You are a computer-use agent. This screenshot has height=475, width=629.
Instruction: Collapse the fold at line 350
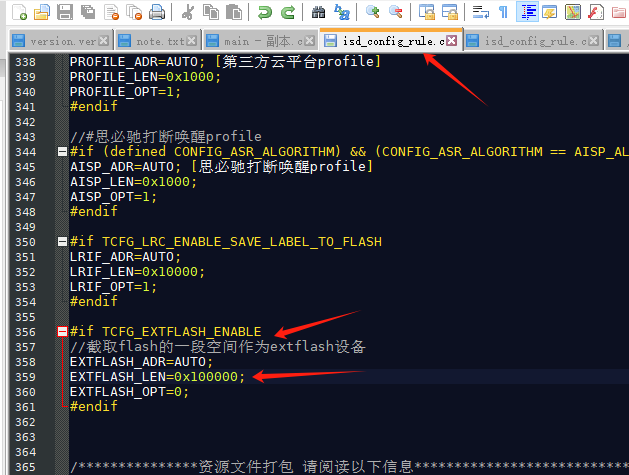coord(62,242)
